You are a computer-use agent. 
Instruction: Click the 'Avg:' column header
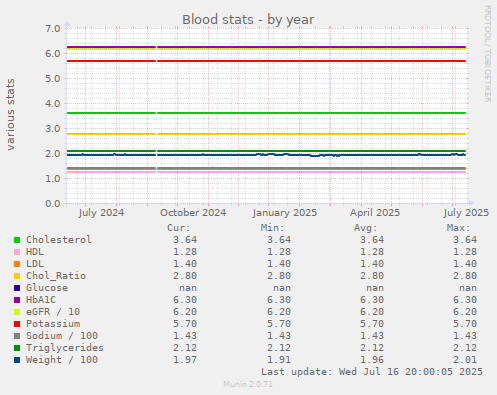point(365,228)
